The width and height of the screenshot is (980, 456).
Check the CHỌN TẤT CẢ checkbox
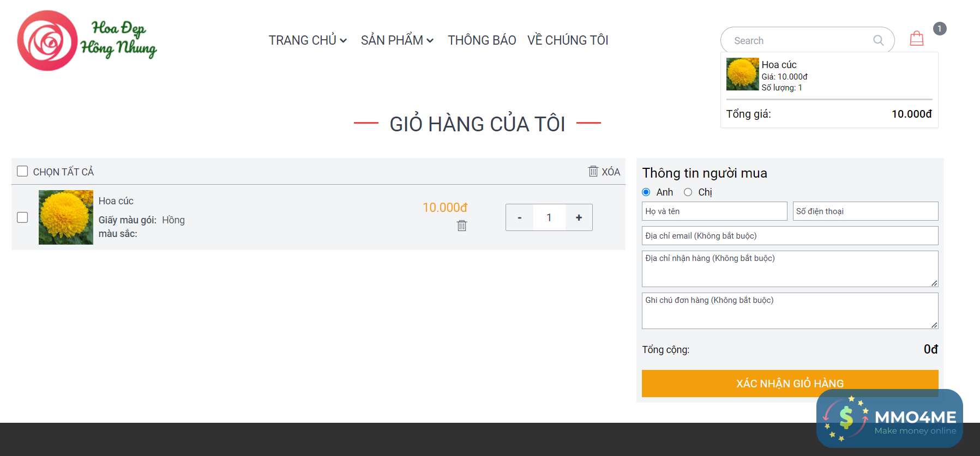pyautogui.click(x=22, y=171)
